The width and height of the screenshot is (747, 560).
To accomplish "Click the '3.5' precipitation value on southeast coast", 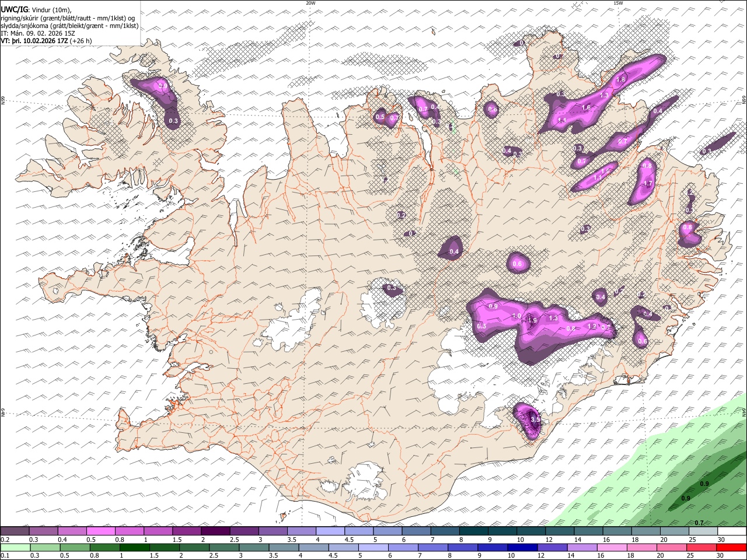I will [535, 420].
